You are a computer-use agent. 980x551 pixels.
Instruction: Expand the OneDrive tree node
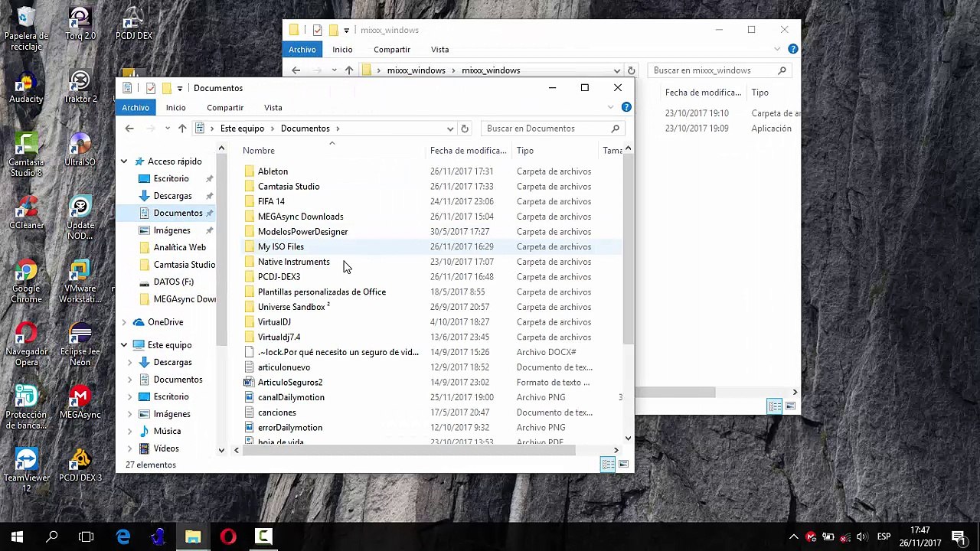[123, 322]
